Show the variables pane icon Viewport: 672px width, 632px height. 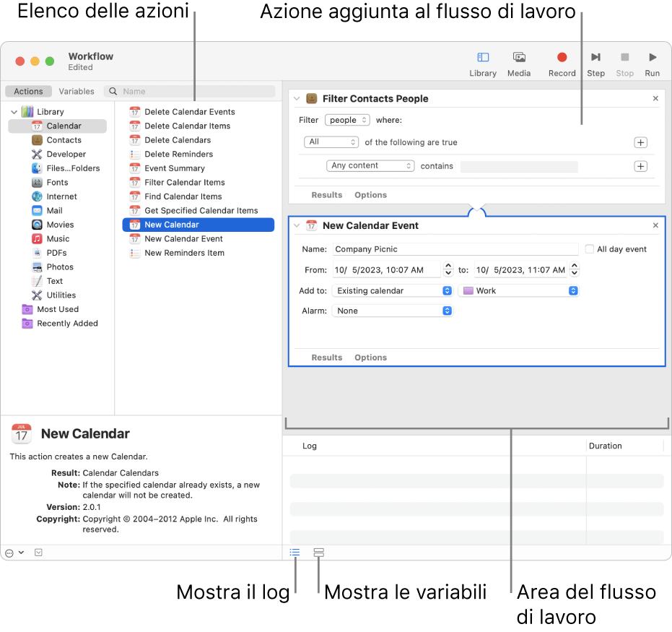[x=318, y=553]
